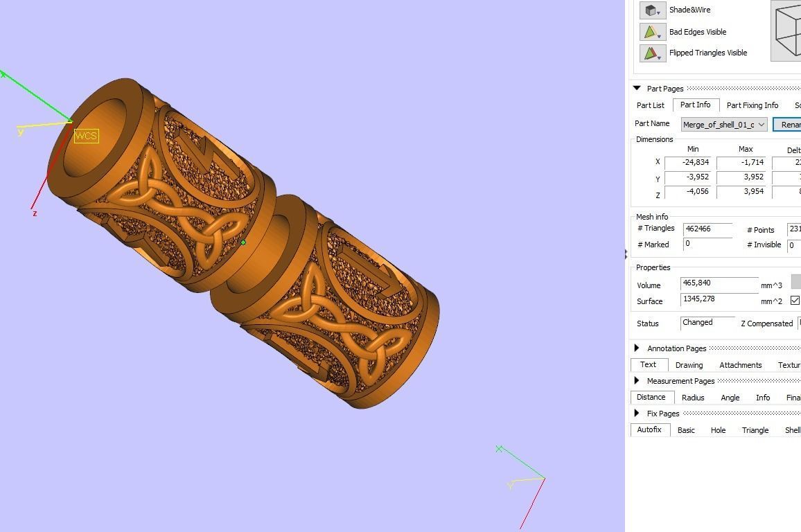
Task: Click the Z Max field showing 3,954
Action: click(741, 192)
